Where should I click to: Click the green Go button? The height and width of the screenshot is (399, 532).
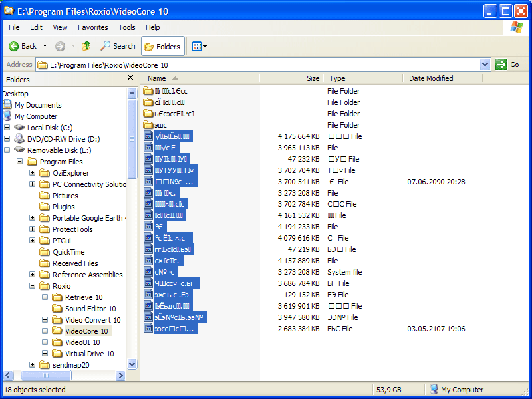point(507,65)
